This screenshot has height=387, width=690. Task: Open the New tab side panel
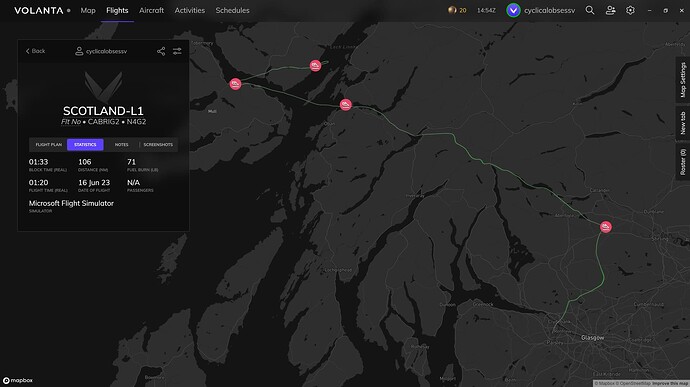683,122
